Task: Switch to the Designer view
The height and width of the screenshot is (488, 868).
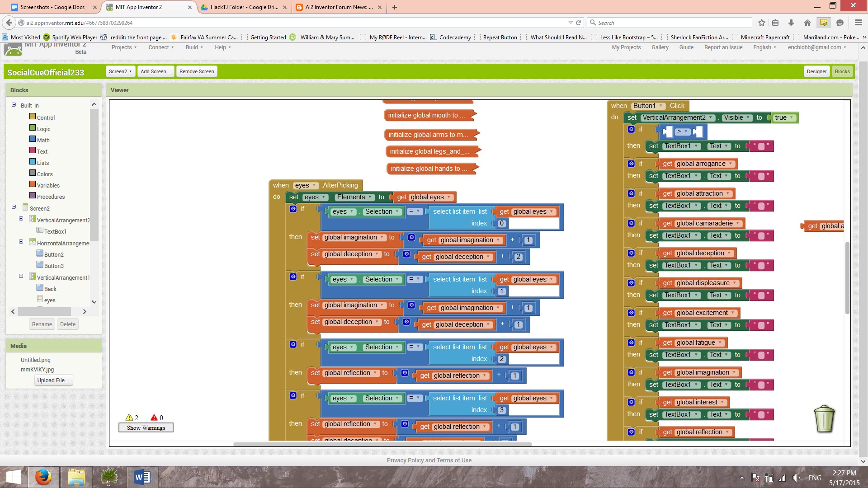Action: point(816,71)
